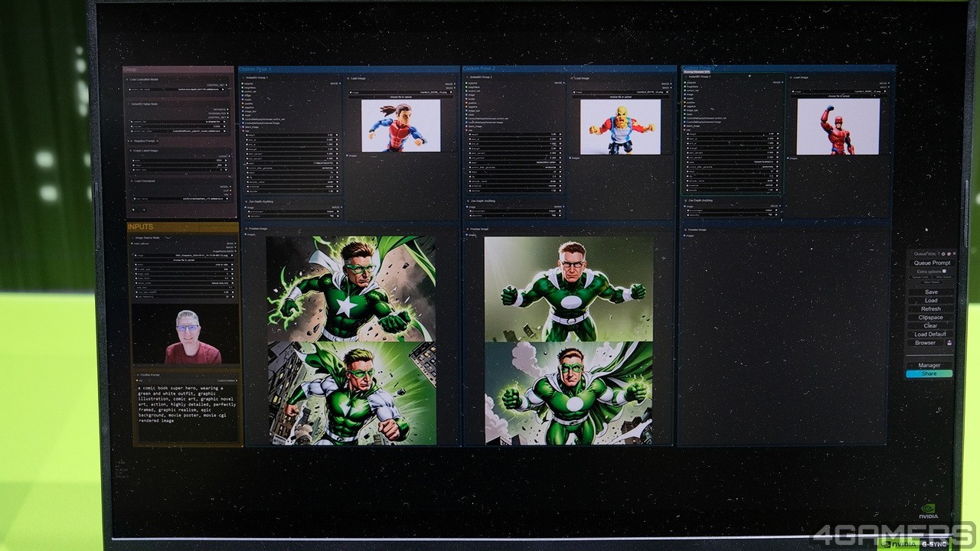Select the pink Group title bar
980x551 pixels.
pyautogui.click(x=179, y=70)
